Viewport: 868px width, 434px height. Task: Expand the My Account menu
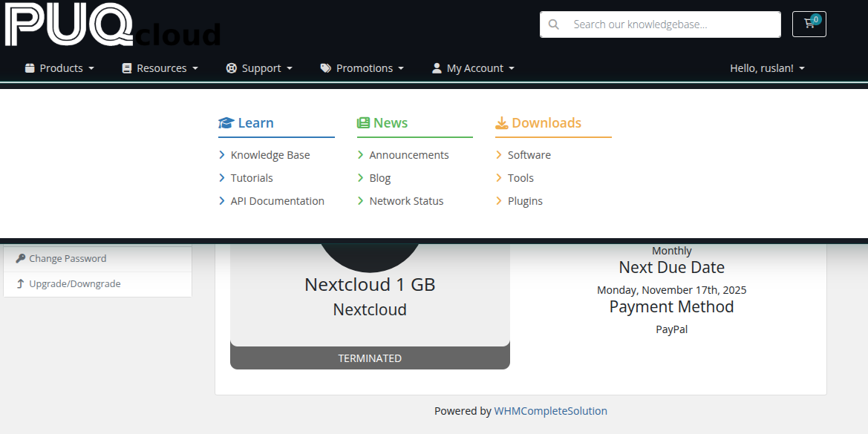click(473, 68)
